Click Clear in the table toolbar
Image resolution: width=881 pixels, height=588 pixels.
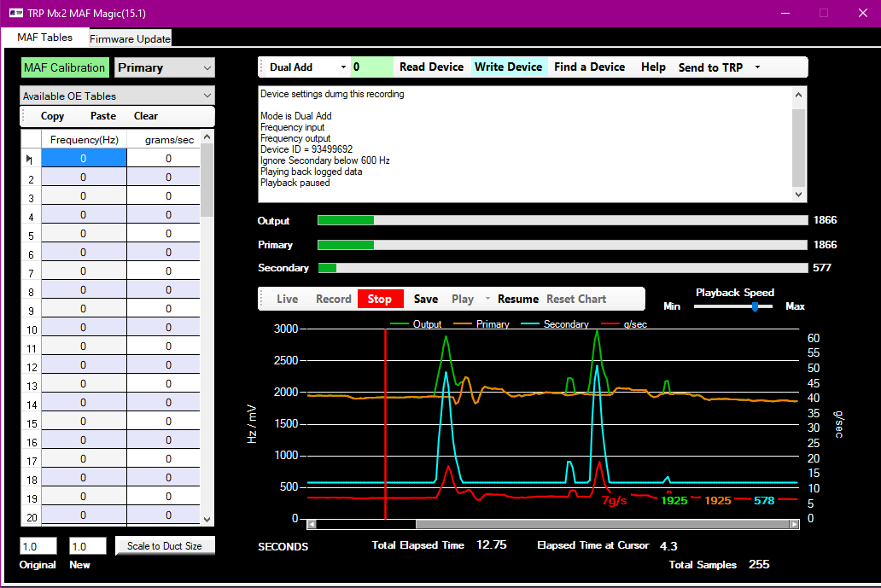[146, 116]
